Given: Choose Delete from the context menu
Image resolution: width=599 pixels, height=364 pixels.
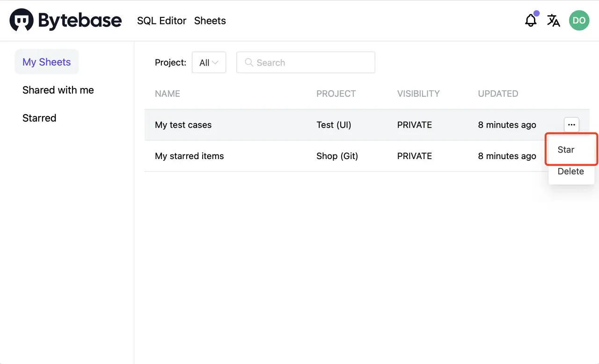Looking at the screenshot, I should (570, 171).
